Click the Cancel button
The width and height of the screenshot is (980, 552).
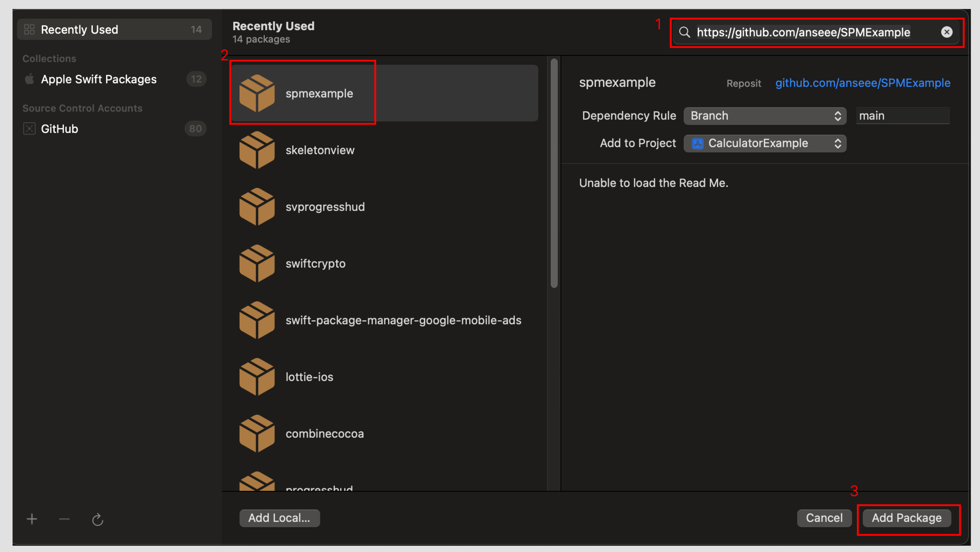tap(824, 518)
